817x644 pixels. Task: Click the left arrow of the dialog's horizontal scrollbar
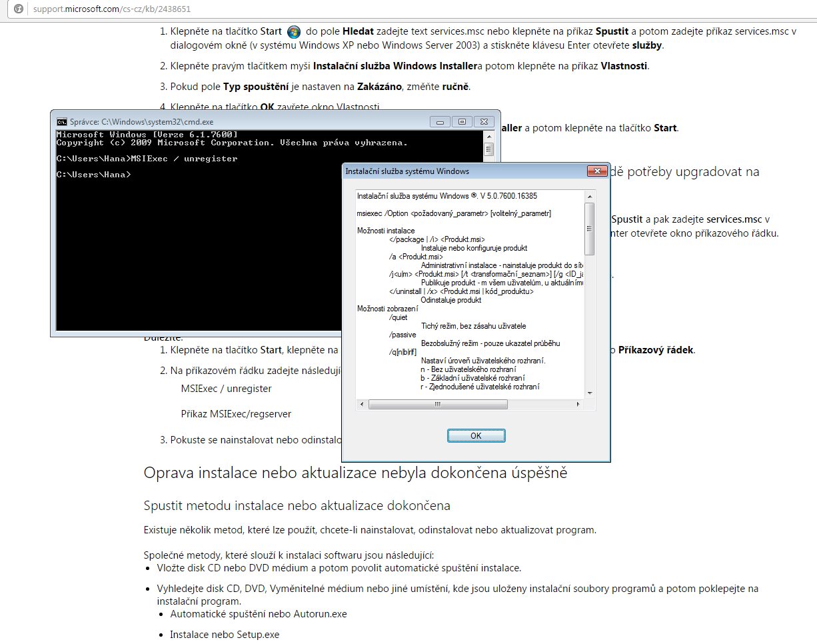coord(362,404)
